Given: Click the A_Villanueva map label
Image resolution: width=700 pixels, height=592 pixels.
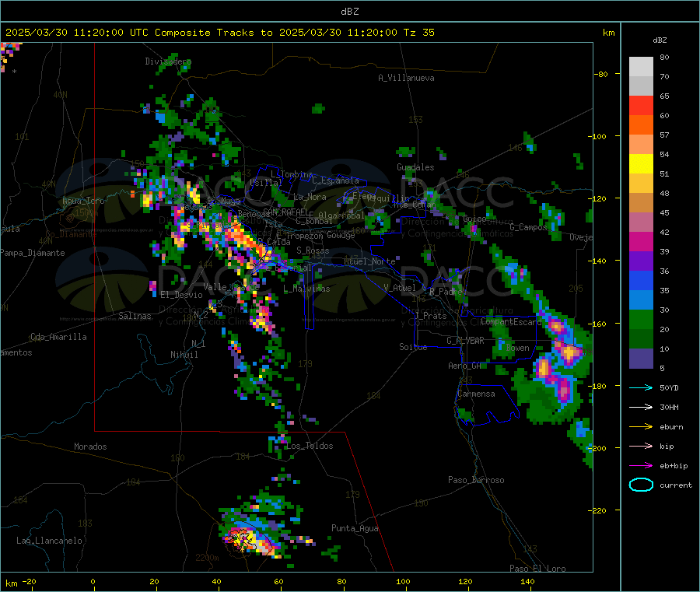Looking at the screenshot, I should (x=406, y=78).
